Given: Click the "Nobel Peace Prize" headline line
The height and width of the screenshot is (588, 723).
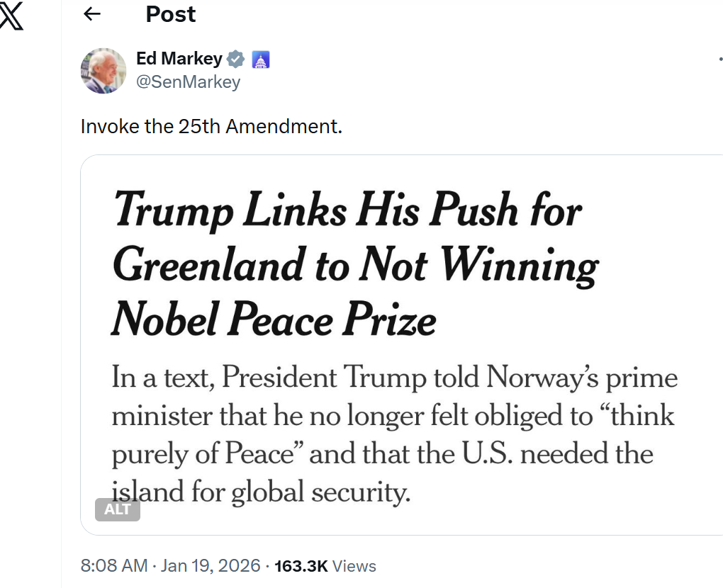Looking at the screenshot, I should [x=274, y=320].
